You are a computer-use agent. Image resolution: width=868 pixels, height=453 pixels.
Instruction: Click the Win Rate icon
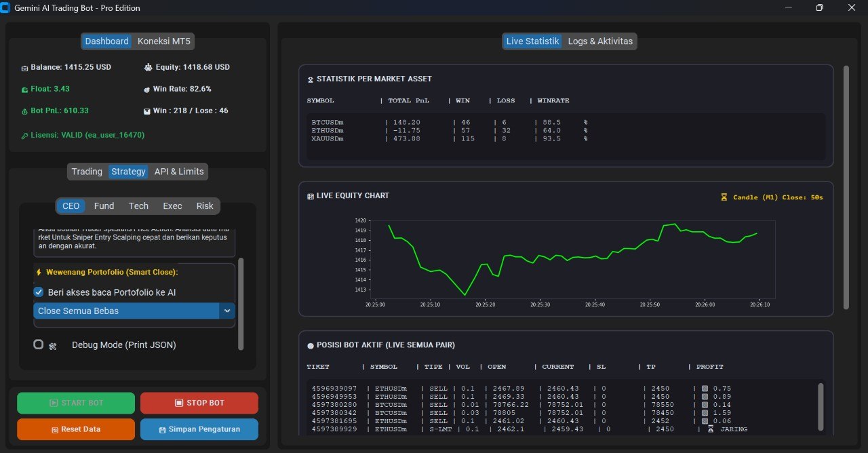tap(147, 90)
